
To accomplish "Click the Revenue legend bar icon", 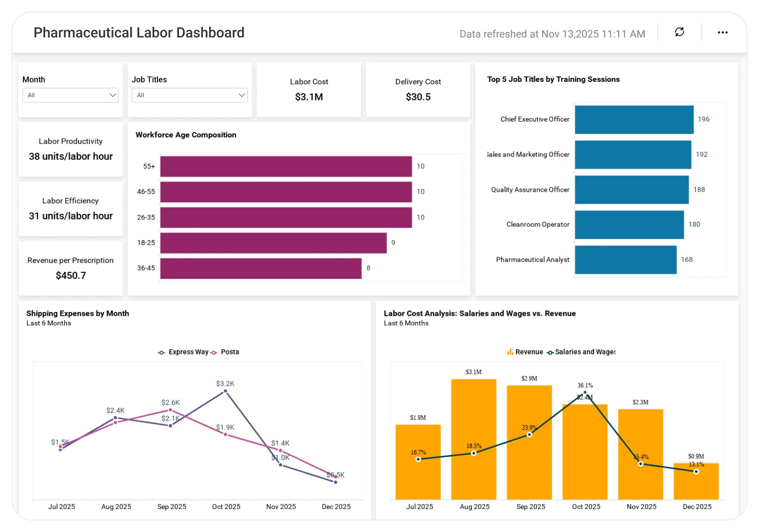I will coord(510,352).
